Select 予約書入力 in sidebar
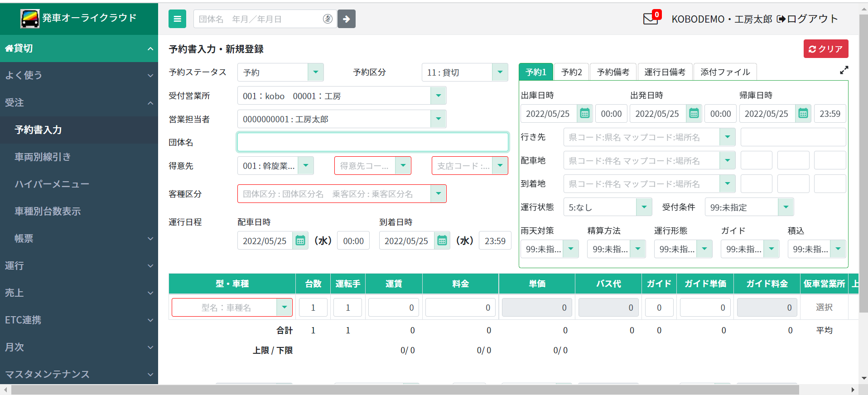 tap(79, 130)
